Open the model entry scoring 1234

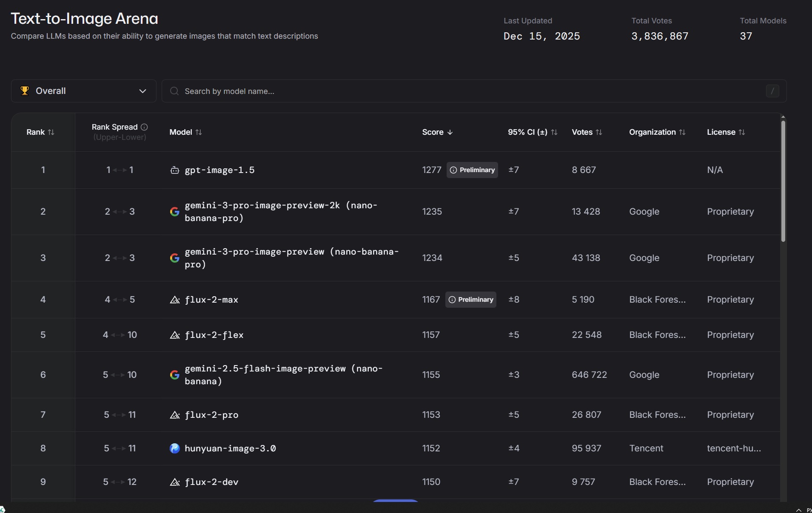(x=291, y=258)
